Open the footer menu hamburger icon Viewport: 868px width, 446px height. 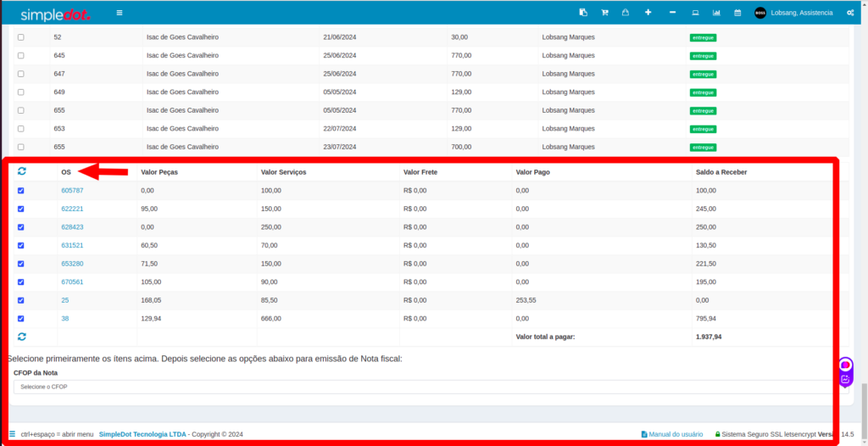tap(12, 434)
